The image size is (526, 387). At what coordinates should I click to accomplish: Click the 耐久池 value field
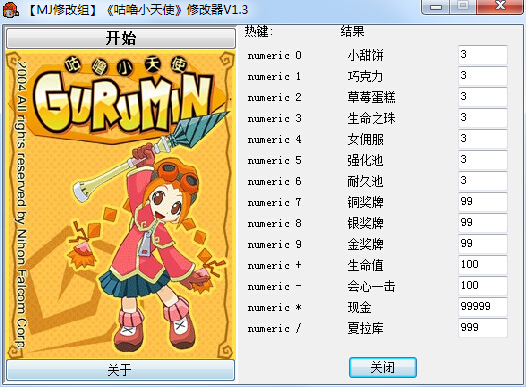(x=483, y=181)
